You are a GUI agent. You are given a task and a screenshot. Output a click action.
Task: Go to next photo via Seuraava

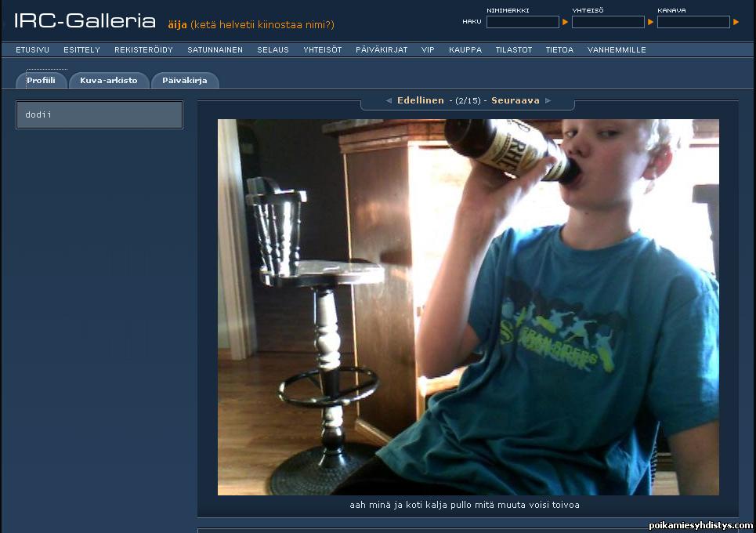point(515,100)
